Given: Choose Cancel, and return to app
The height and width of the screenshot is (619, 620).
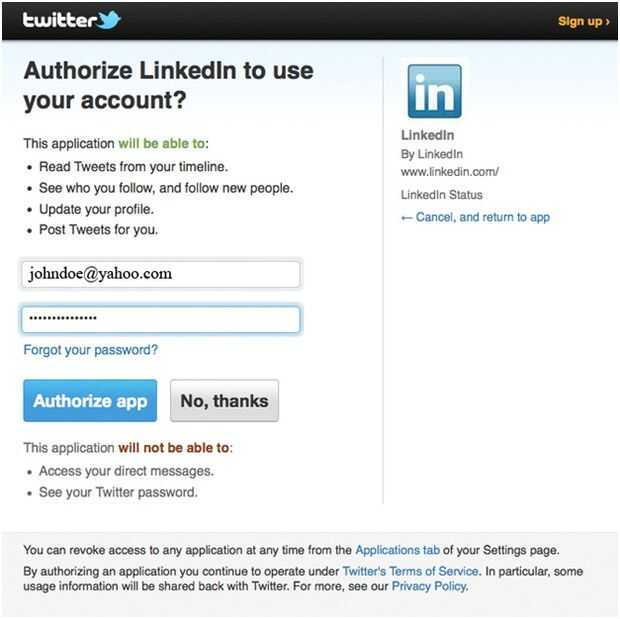Looking at the screenshot, I should tap(475, 217).
